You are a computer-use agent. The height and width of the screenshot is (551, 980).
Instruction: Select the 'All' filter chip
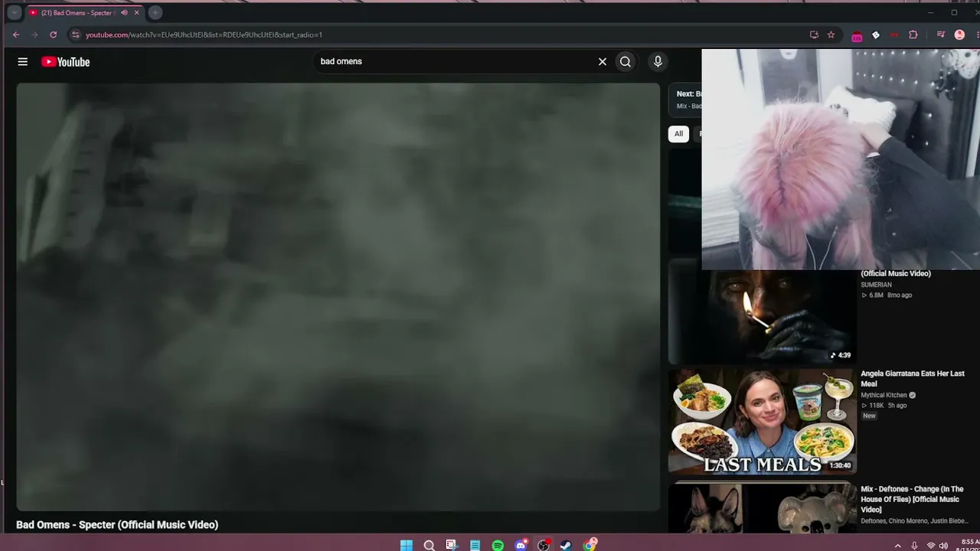(678, 134)
